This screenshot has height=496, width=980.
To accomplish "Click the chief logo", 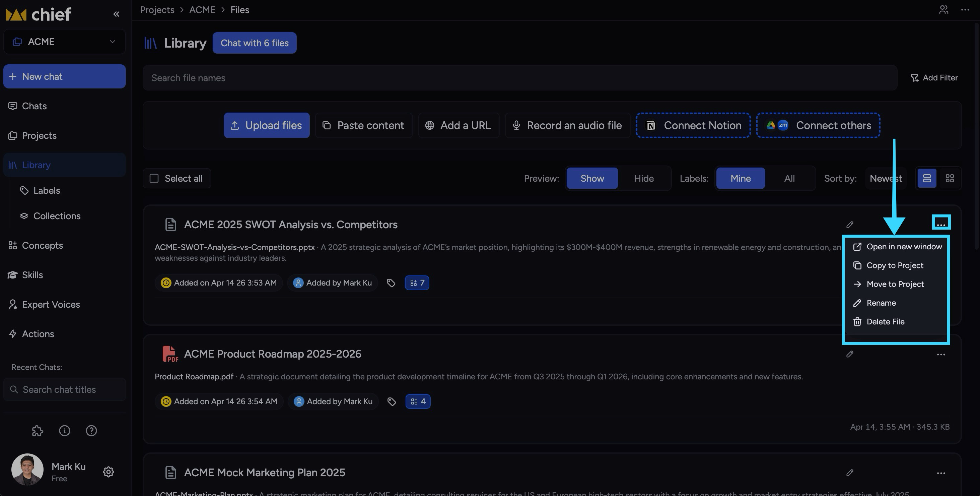I will (x=39, y=14).
